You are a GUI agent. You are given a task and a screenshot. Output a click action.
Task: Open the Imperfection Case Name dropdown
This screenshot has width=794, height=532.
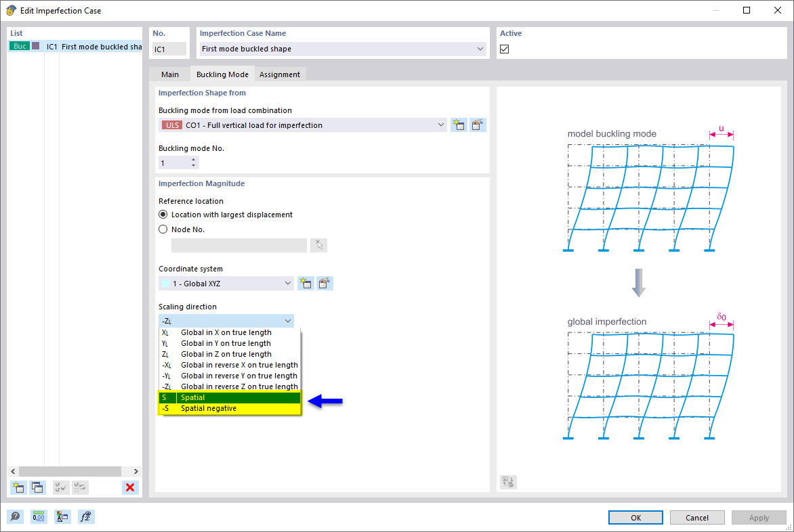point(480,49)
